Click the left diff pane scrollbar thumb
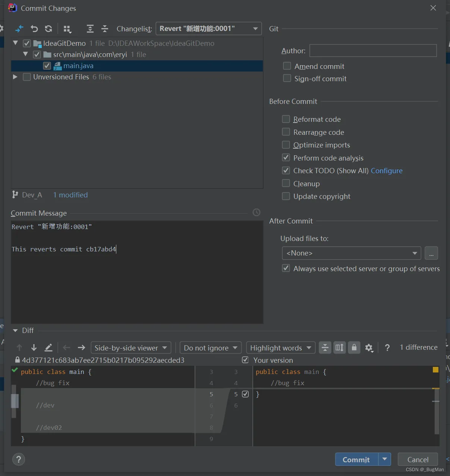Viewport: 450px width, 476px height. point(15,401)
